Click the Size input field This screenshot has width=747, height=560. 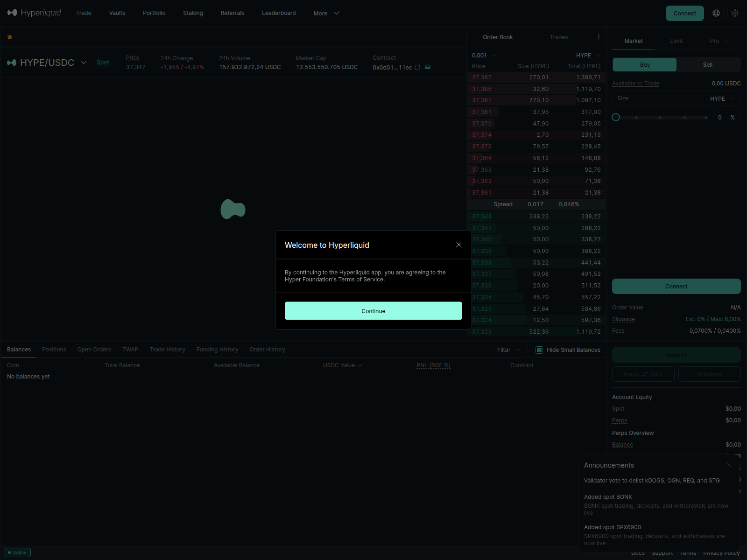[x=677, y=98]
